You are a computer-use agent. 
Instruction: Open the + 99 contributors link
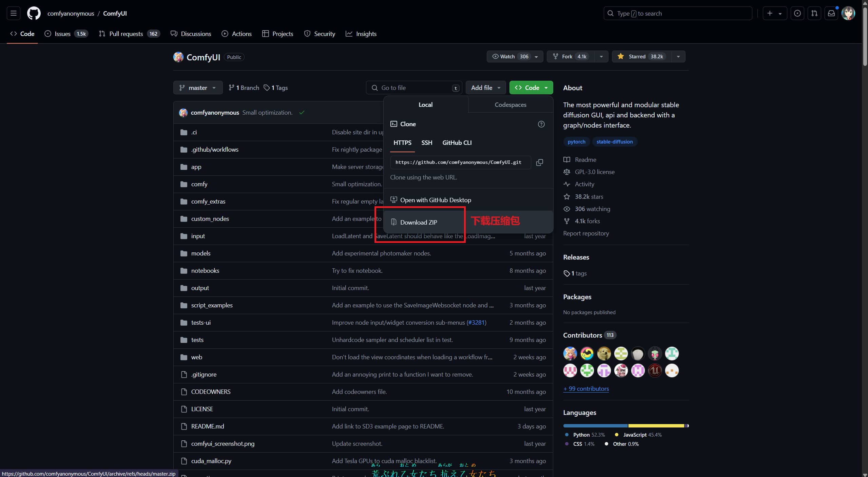point(586,389)
